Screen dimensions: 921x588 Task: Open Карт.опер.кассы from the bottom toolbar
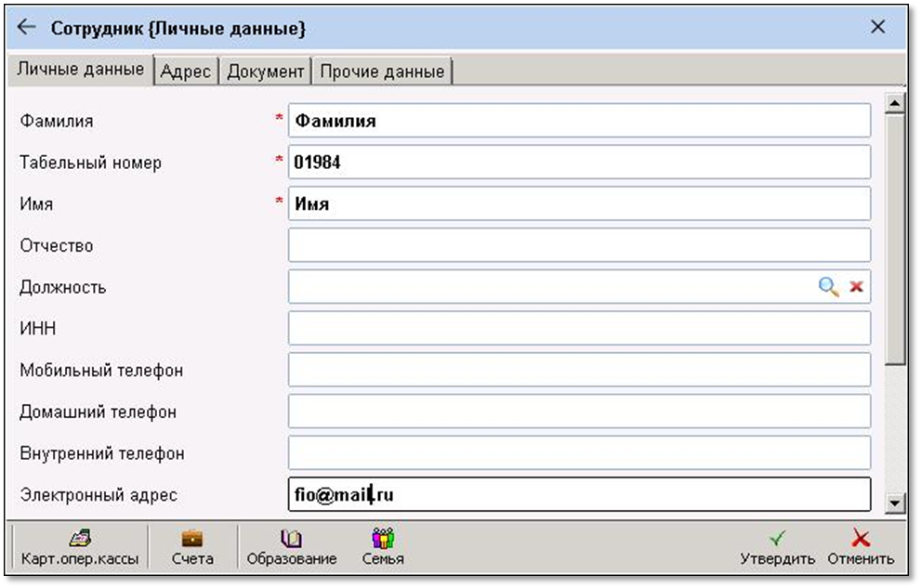[80, 547]
